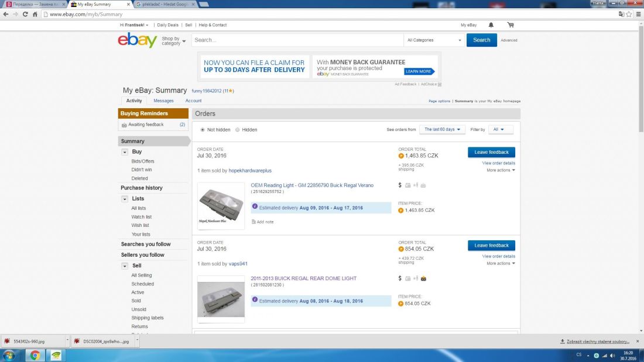The image size is (644, 362).
Task: Expand the "Shop by category" menu
Action: coord(173,41)
